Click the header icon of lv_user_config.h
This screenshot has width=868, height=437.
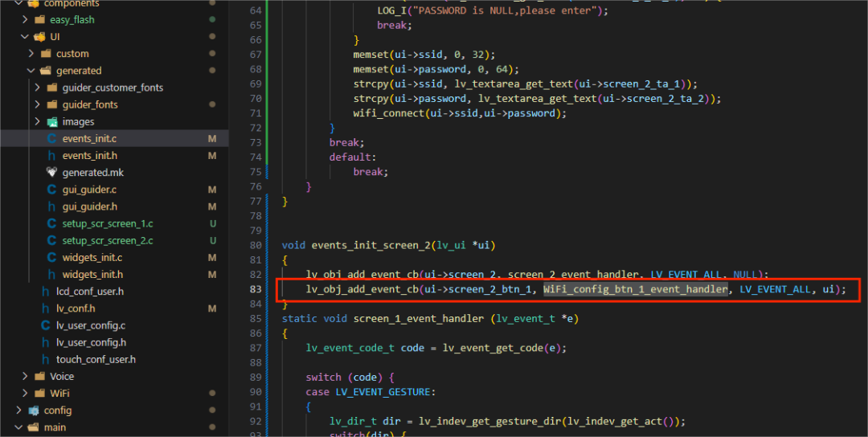pos(45,342)
